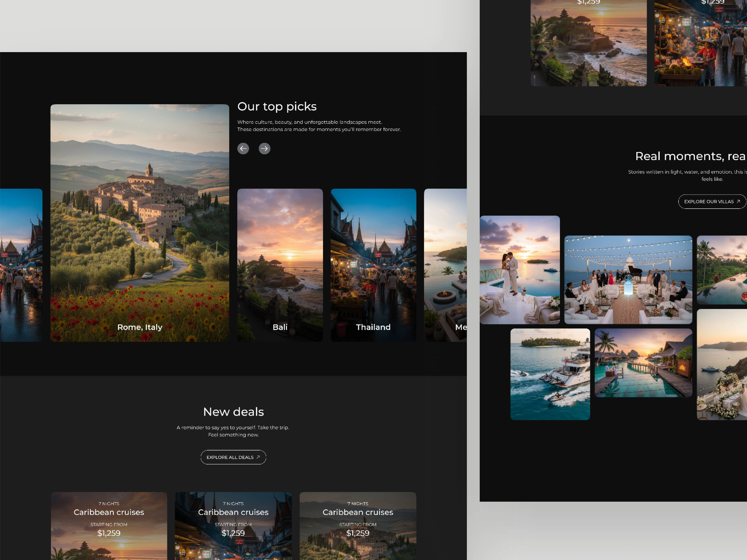The width and height of the screenshot is (747, 560).
Task: Open the overwater bungalows boardwalk photo
Action: 643,362
